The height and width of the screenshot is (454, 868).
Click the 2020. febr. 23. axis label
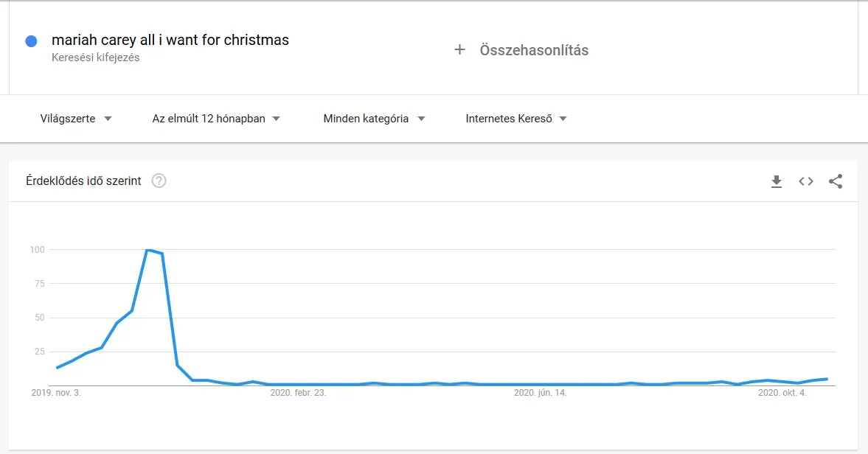click(x=298, y=393)
